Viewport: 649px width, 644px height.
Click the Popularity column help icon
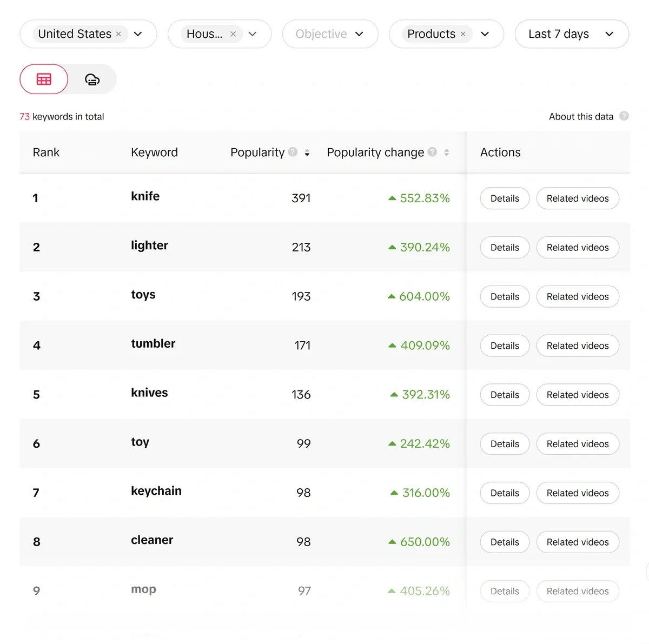click(x=293, y=152)
